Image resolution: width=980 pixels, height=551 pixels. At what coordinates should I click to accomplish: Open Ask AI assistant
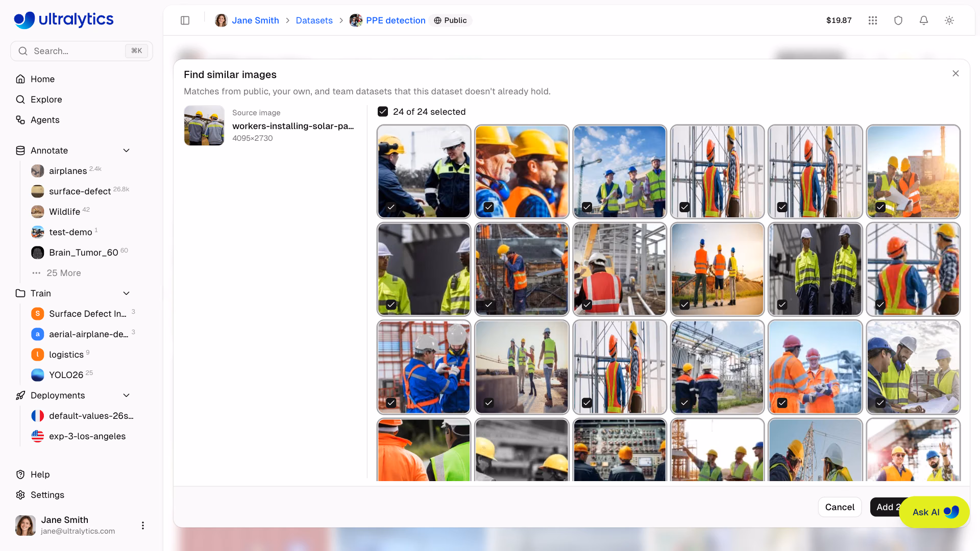(934, 512)
